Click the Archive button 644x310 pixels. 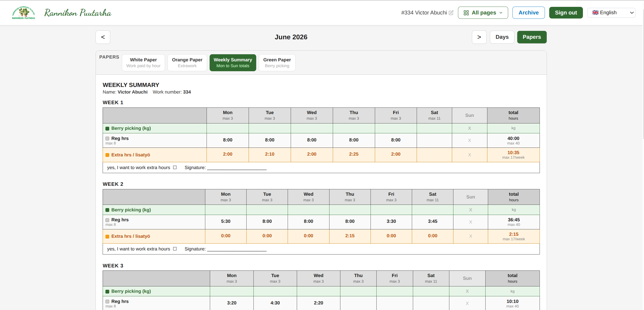(x=528, y=13)
